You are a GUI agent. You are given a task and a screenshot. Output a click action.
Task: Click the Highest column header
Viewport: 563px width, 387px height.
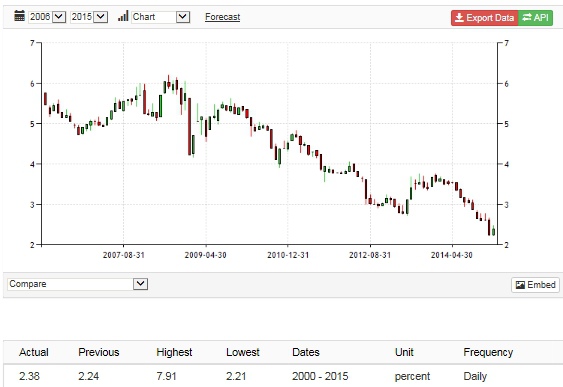click(x=174, y=352)
